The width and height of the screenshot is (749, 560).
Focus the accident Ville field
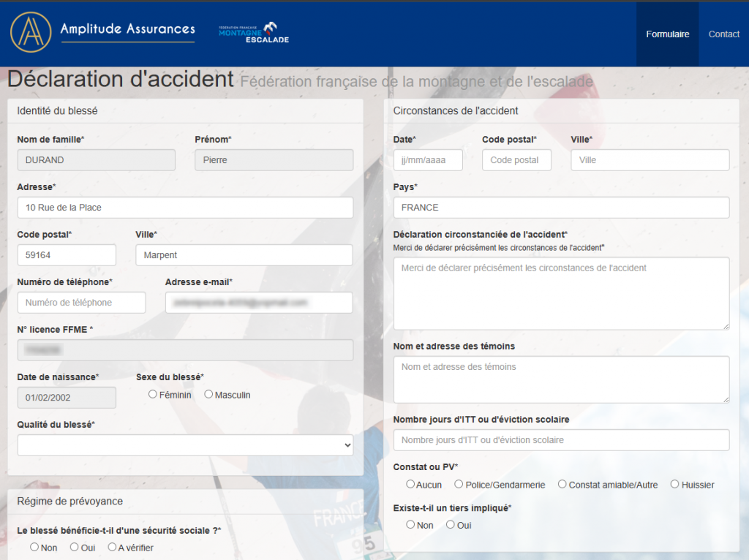coord(650,160)
